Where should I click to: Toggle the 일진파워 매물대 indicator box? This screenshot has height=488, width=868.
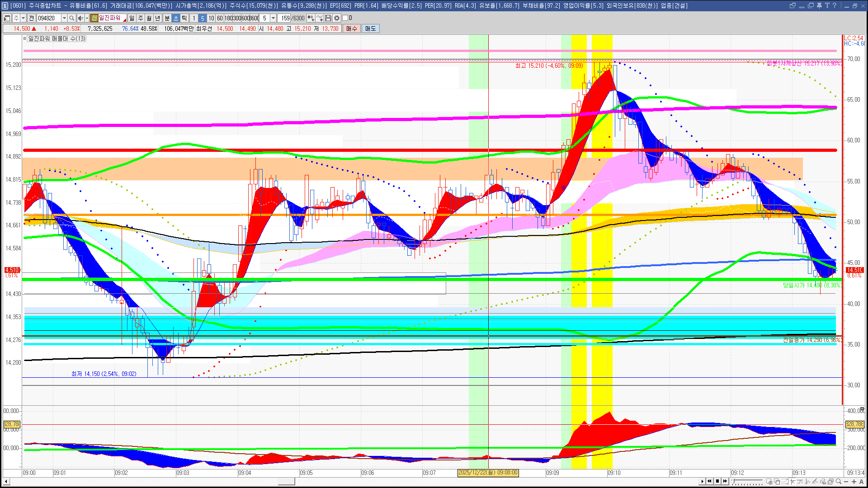point(25,39)
